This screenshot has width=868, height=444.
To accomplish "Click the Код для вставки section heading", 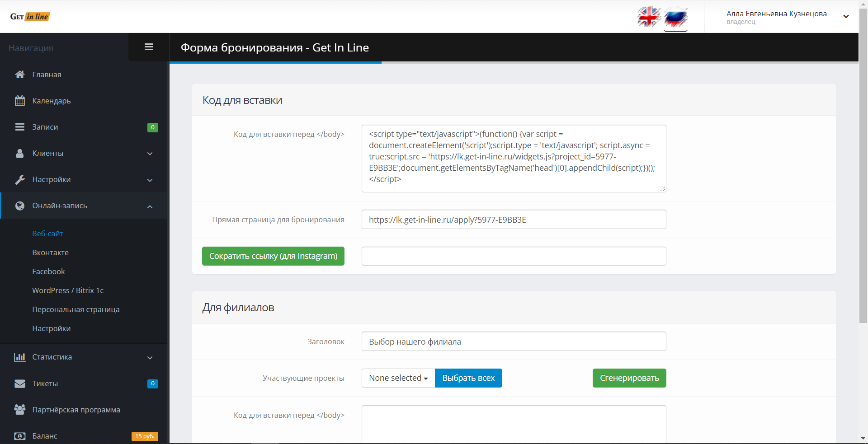I will click(242, 100).
